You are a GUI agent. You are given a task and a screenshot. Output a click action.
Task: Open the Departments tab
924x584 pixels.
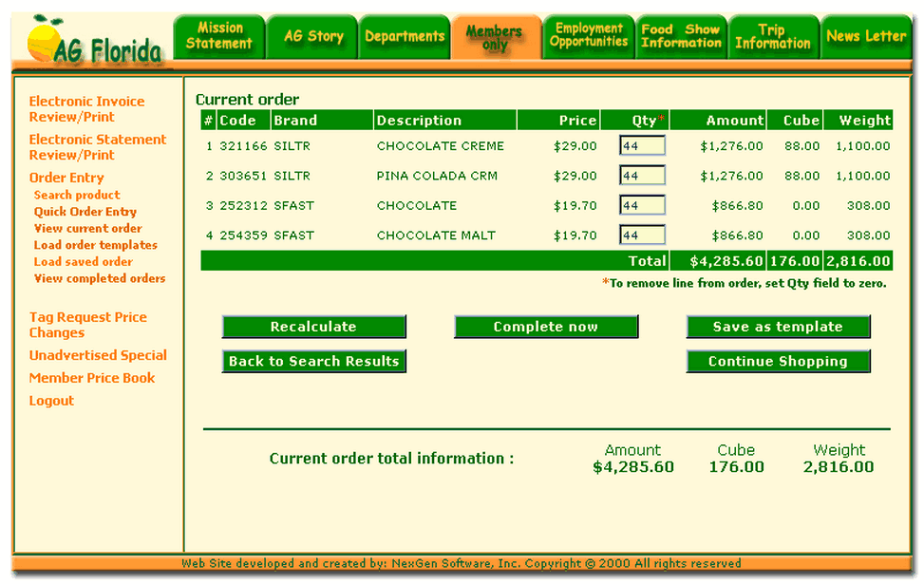click(405, 36)
